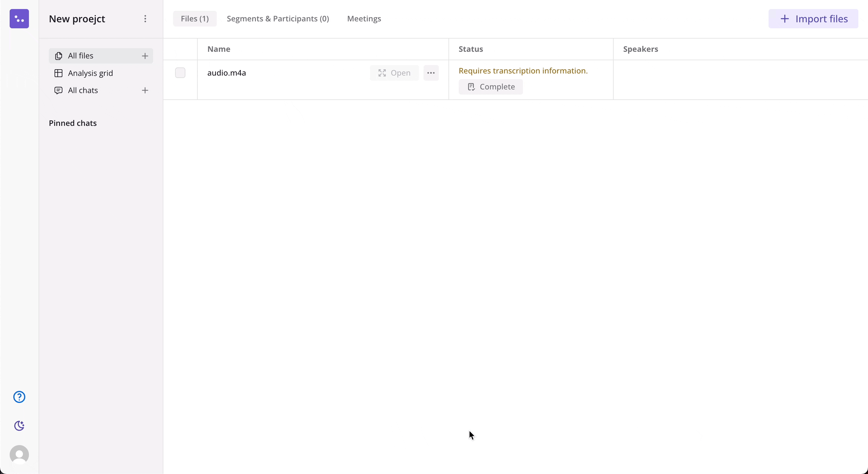The width and height of the screenshot is (868, 474).
Task: Click the purple app logo icon
Action: 19,19
